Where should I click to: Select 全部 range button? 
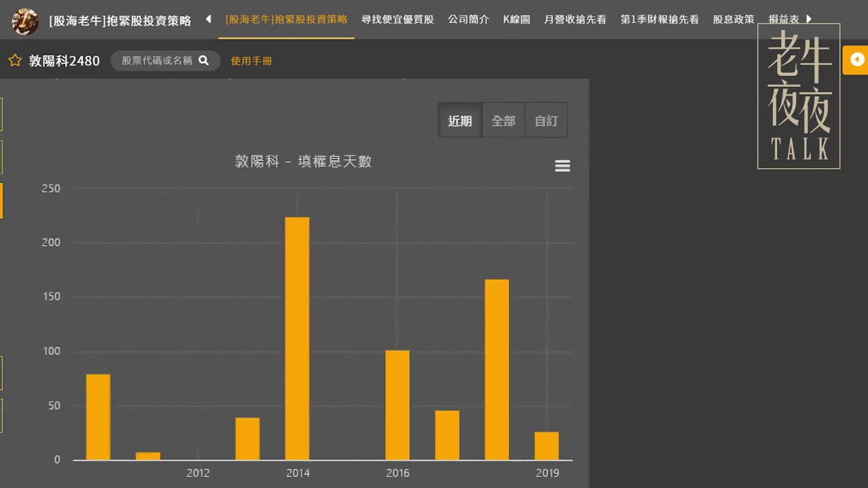pyautogui.click(x=503, y=121)
